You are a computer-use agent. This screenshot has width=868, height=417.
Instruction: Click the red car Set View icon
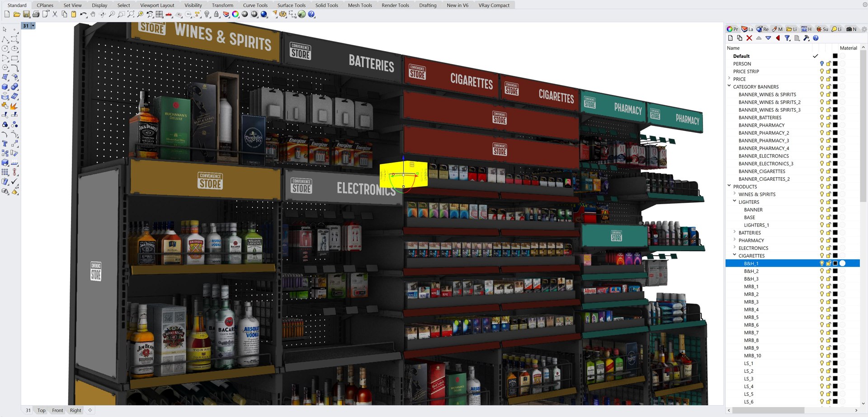(x=169, y=14)
